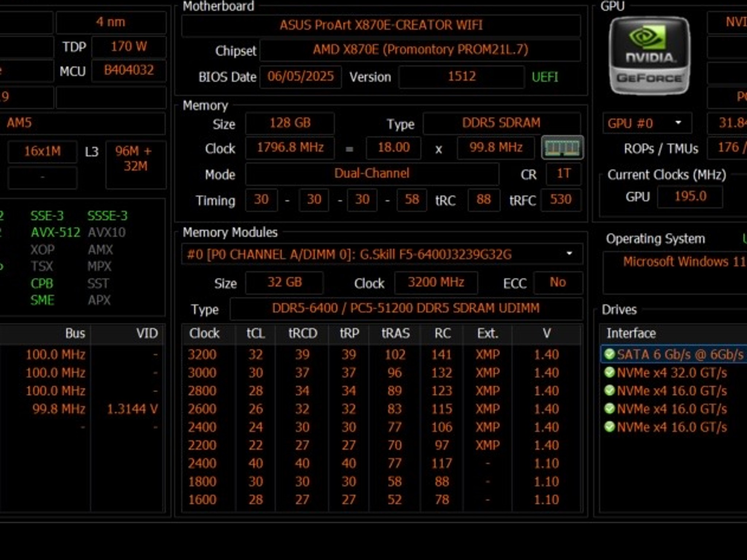The height and width of the screenshot is (560, 747).
Task: Click the SSSE-3 feature label
Action: [x=107, y=216]
